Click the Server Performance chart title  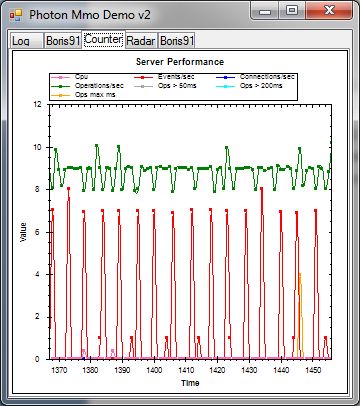click(180, 62)
